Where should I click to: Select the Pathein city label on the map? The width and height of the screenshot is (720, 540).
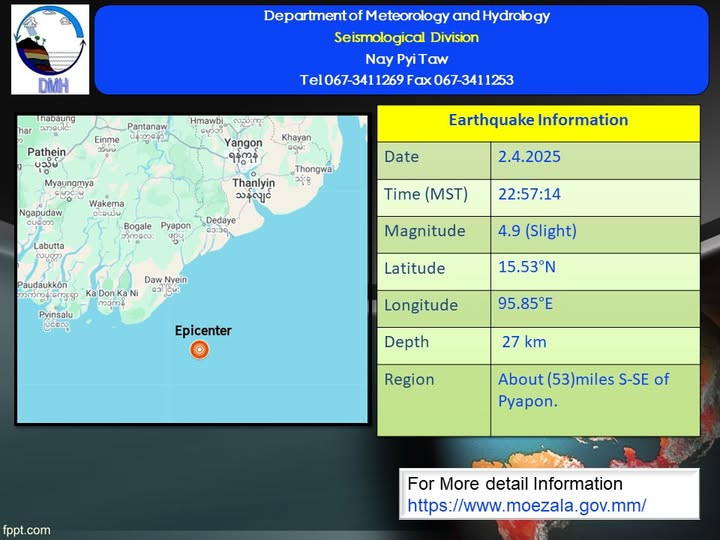click(x=47, y=153)
